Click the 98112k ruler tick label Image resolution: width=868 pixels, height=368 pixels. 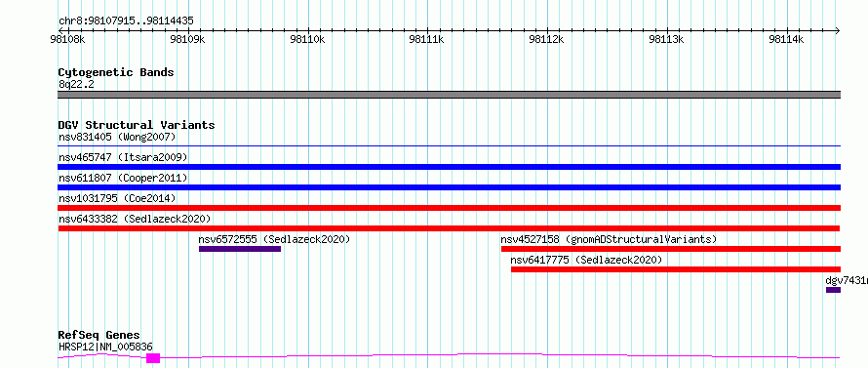click(547, 39)
